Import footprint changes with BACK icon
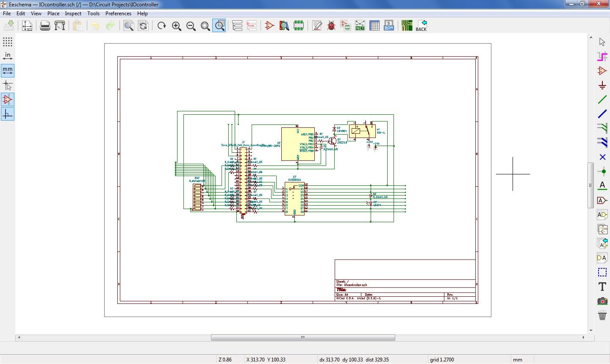This screenshot has width=610, height=364. (x=421, y=25)
